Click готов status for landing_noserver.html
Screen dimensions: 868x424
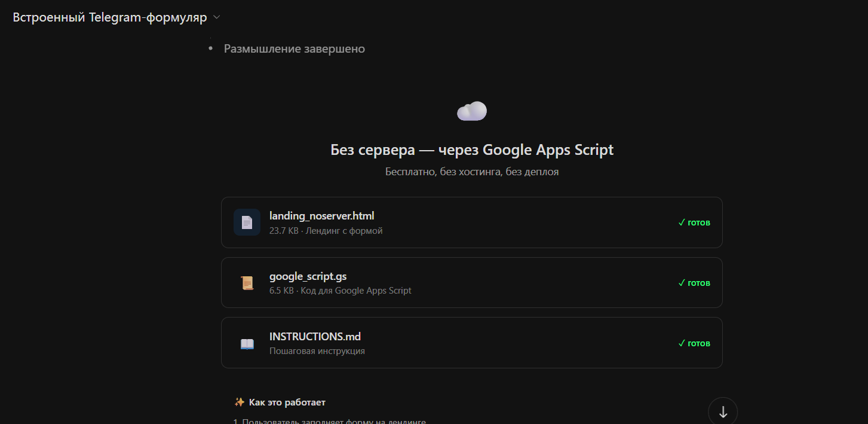click(x=694, y=222)
